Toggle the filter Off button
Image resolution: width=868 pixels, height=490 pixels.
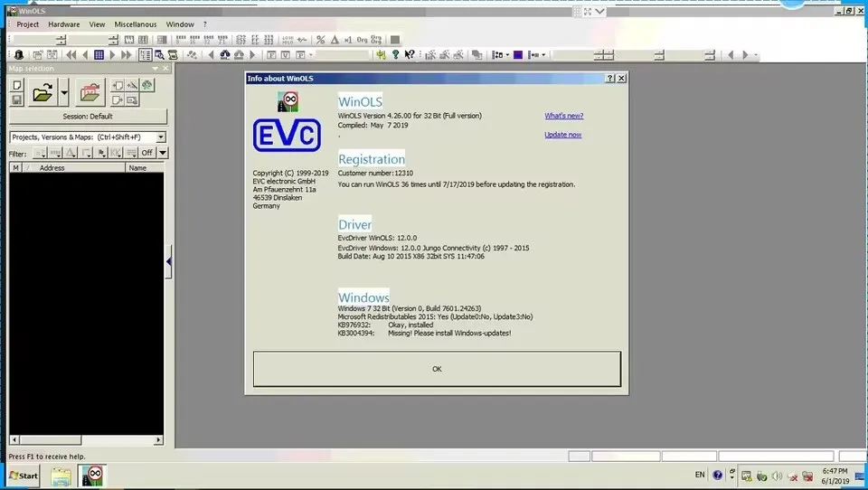146,153
